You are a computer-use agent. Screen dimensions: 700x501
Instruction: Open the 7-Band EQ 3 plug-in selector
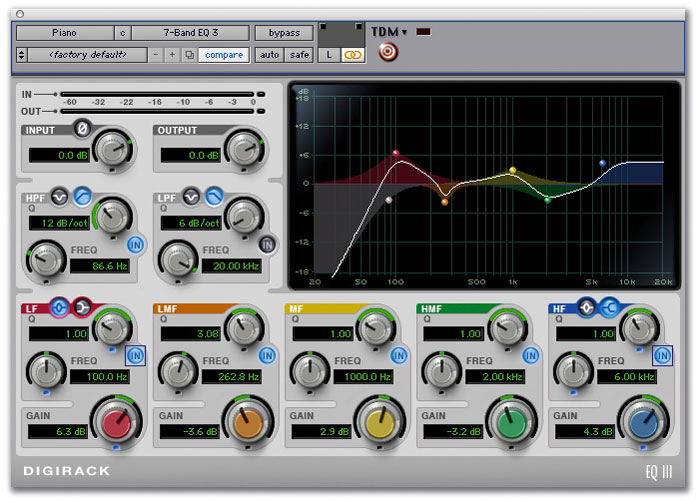[x=190, y=32]
